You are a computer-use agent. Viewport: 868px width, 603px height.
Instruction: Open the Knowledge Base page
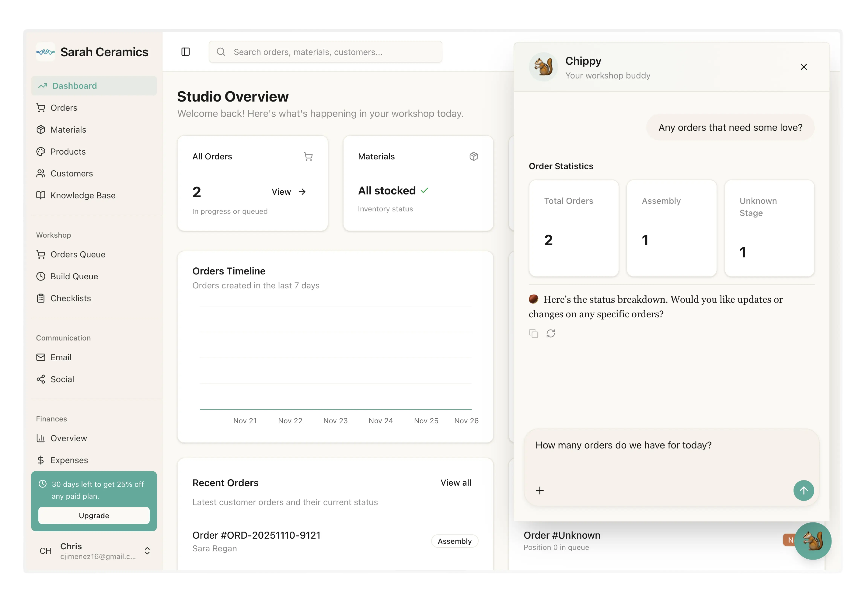(83, 195)
